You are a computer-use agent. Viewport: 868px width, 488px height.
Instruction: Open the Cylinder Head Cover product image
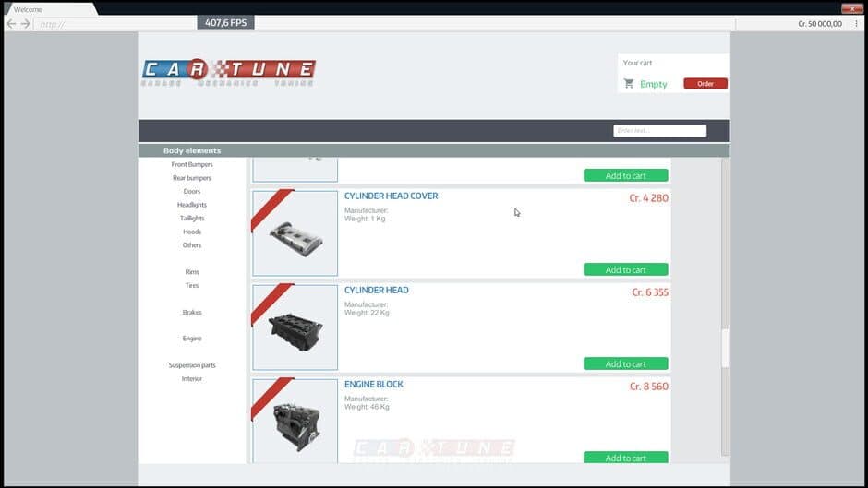point(295,233)
